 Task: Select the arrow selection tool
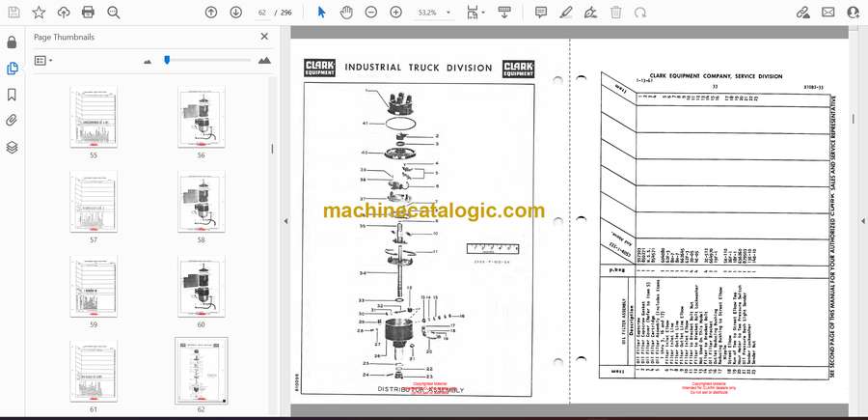click(321, 13)
